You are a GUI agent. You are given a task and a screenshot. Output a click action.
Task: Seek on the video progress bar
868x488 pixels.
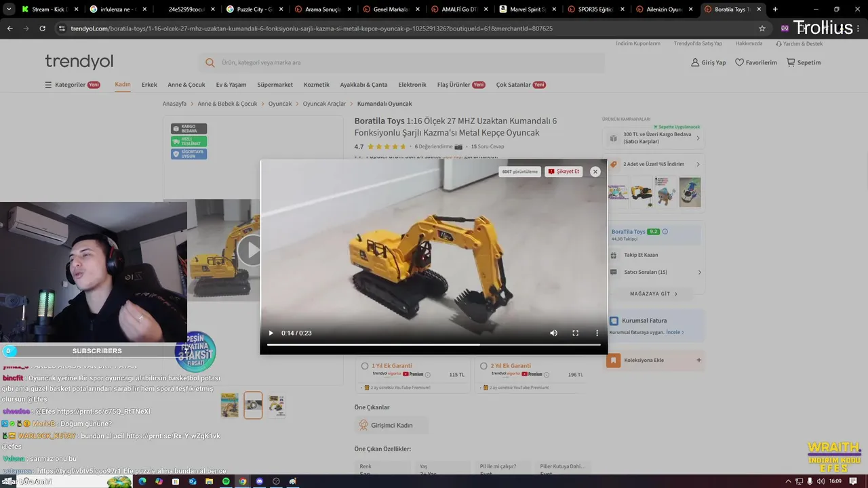click(433, 344)
